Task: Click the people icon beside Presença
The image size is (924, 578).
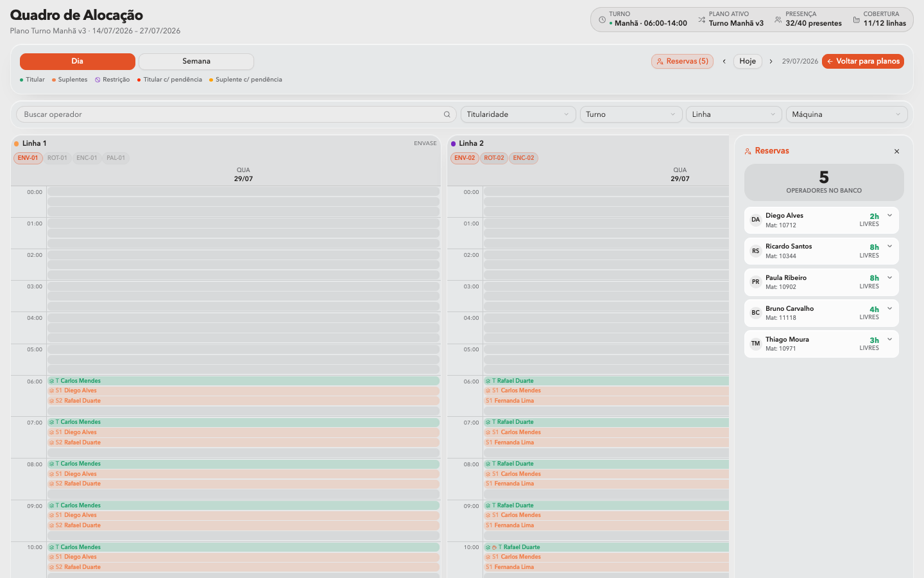Action: (778, 20)
